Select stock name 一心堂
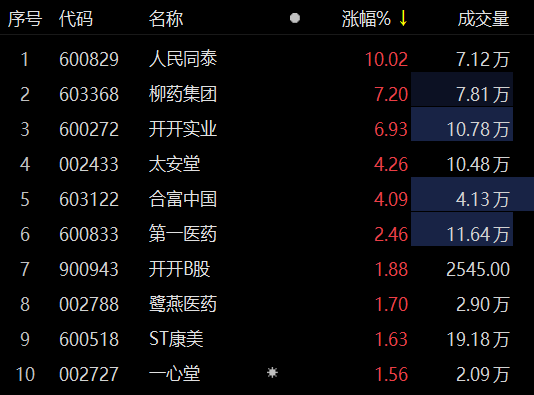This screenshot has height=395, width=534. (174, 374)
